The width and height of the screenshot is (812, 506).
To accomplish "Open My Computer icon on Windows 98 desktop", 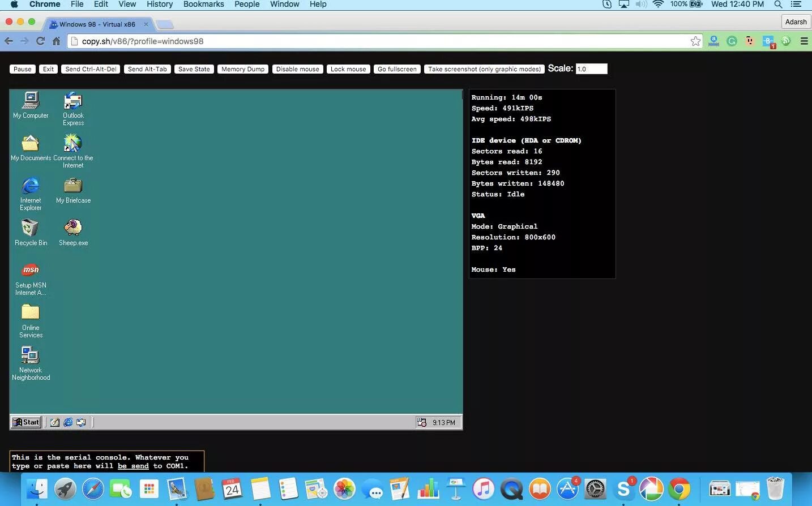I will click(x=31, y=105).
